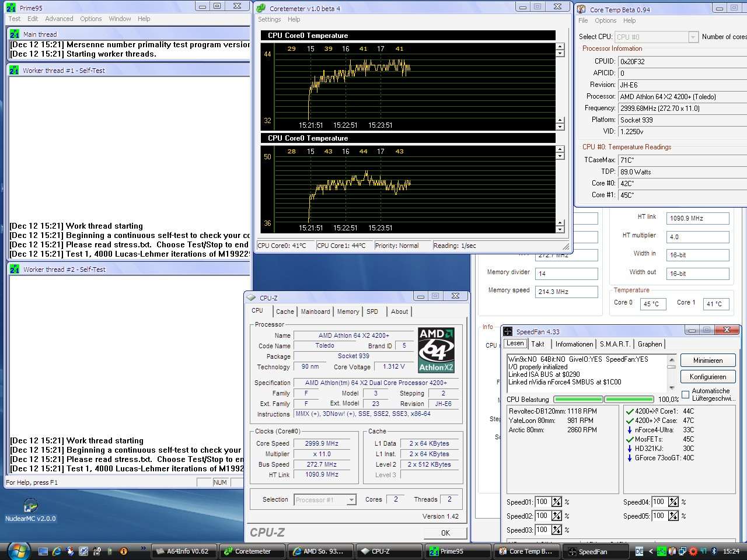Click blue arrow next to HD321KJ

(x=630, y=449)
